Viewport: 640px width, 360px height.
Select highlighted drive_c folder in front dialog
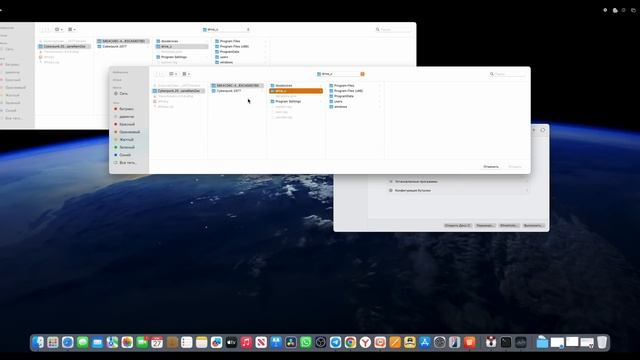[x=296, y=91]
